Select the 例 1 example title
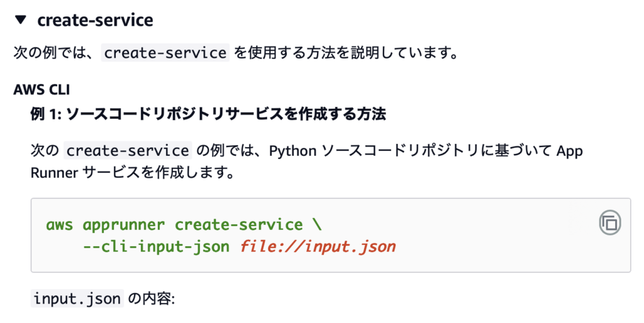 click(x=208, y=114)
